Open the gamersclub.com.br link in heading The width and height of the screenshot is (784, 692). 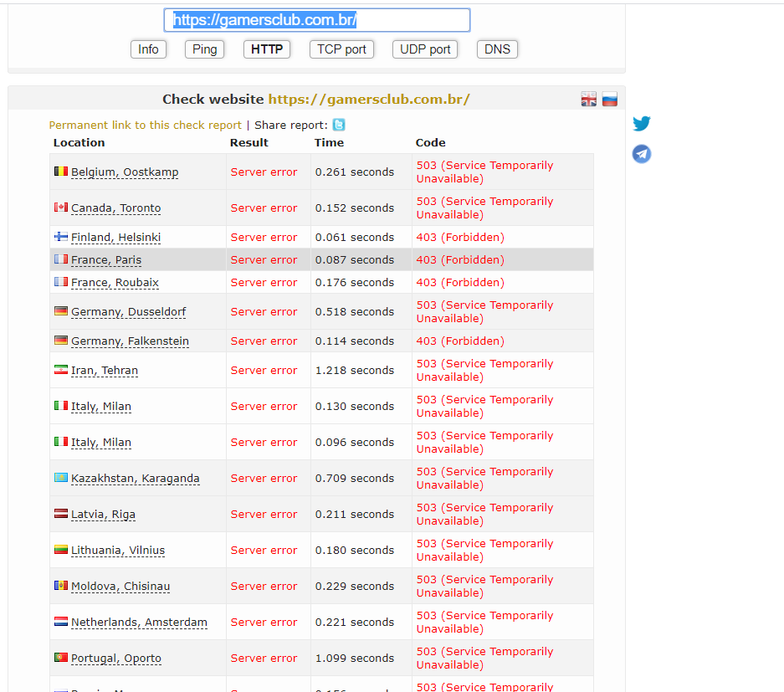pyautogui.click(x=369, y=99)
